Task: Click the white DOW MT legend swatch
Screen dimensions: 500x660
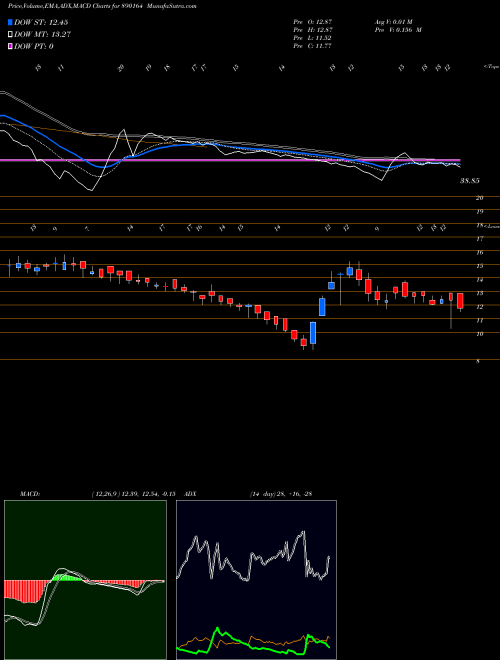Action: 10,35
